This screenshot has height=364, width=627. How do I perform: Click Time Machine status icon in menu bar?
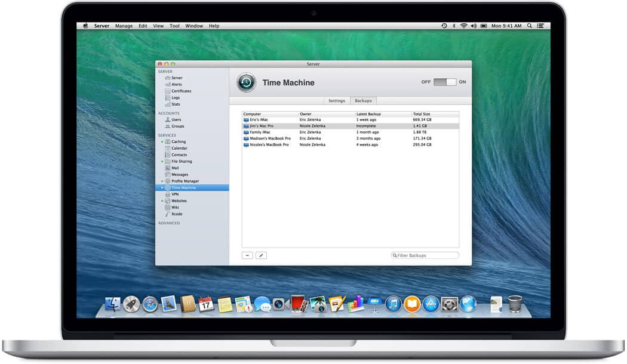(444, 26)
